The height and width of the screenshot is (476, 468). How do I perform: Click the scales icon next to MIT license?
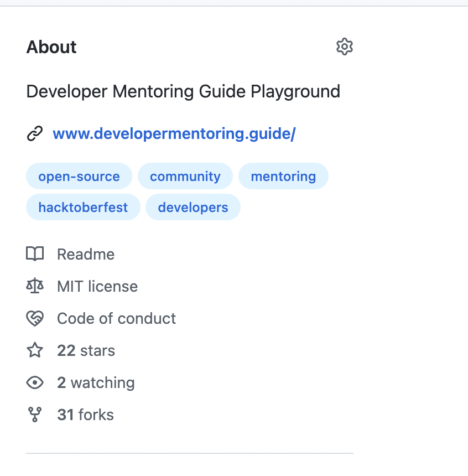click(34, 286)
